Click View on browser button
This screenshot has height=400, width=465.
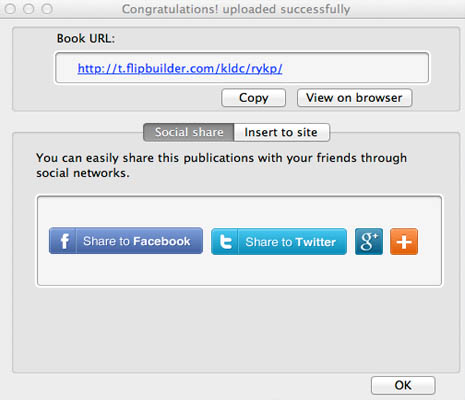[354, 98]
